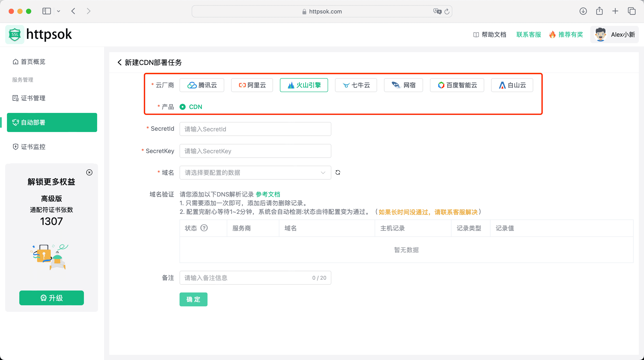Image resolution: width=644 pixels, height=360 pixels.
Task: Select 七牛云 provider option
Action: (356, 85)
